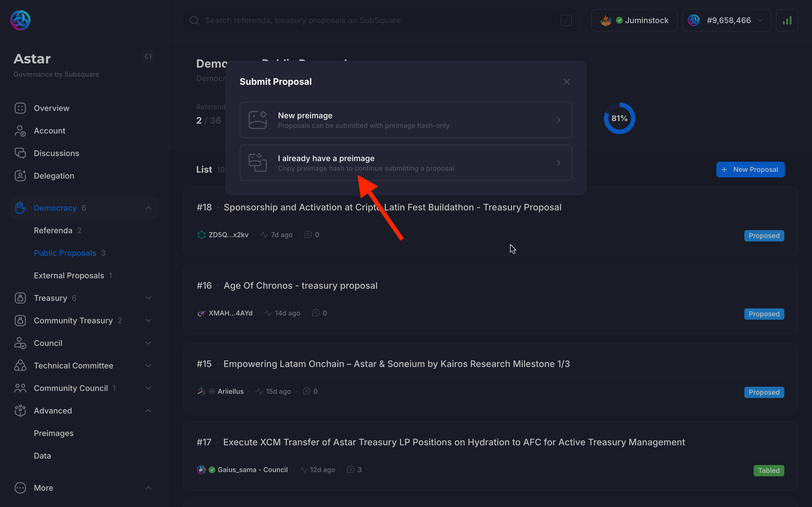Open the Referenda submenu item

53,230
